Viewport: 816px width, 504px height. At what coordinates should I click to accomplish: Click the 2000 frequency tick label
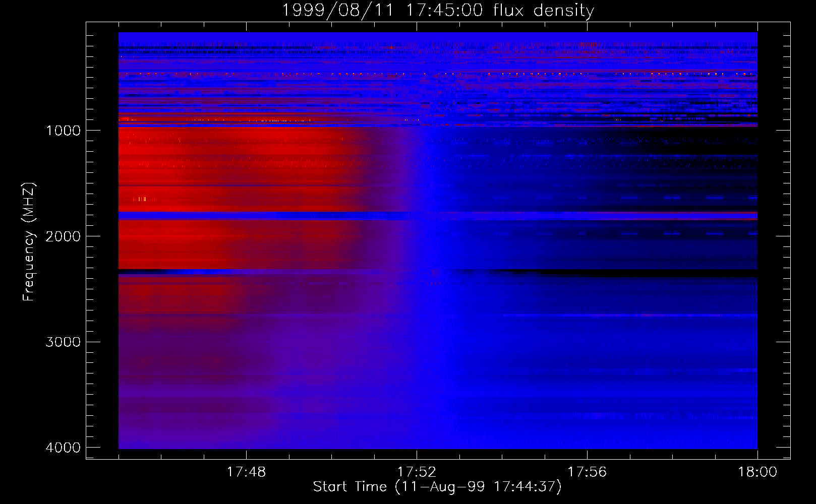(63, 236)
